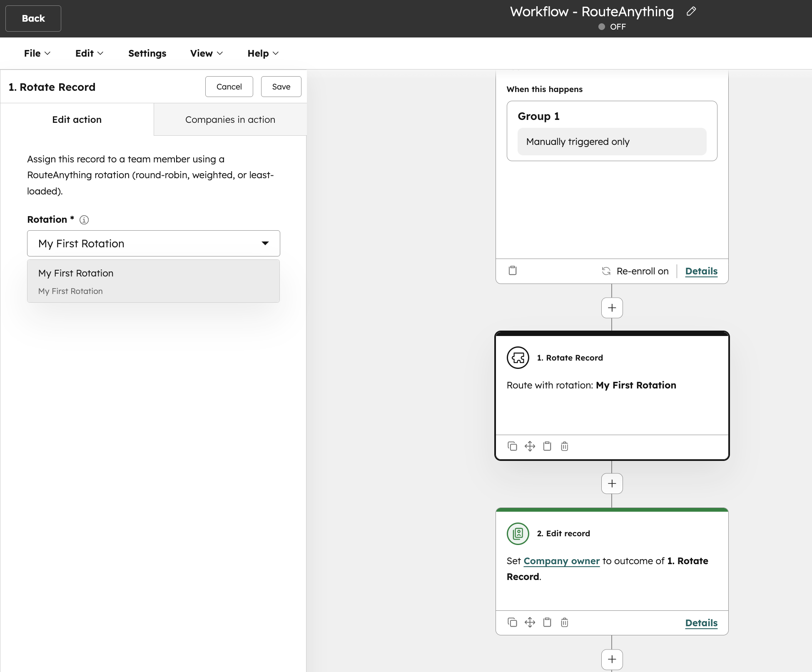Open the Rotation dropdown
This screenshot has width=812, height=672.
153,243
